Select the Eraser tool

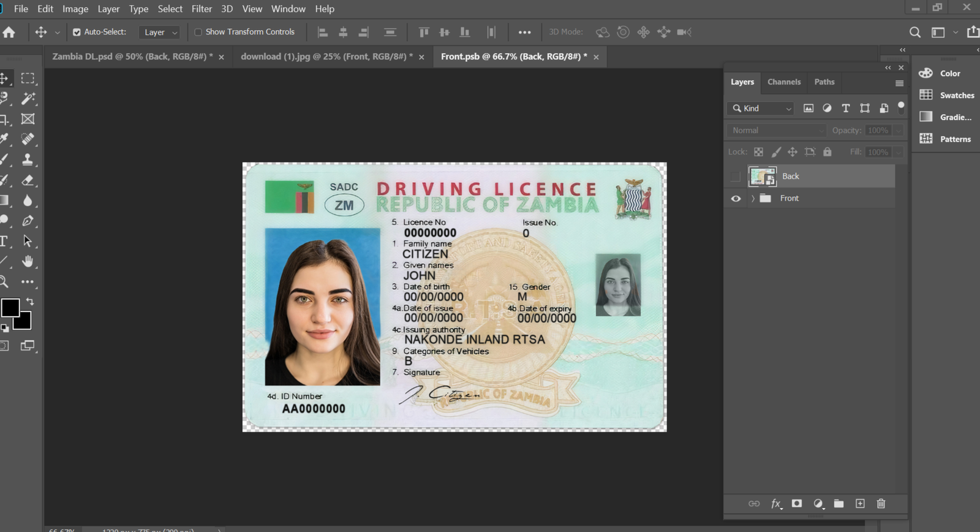point(28,180)
